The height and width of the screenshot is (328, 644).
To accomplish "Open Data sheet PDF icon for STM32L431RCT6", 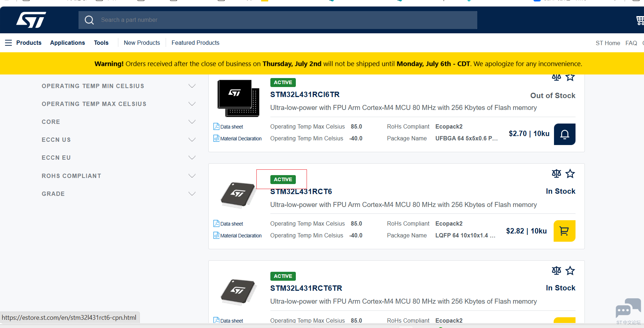I will 216,223.
